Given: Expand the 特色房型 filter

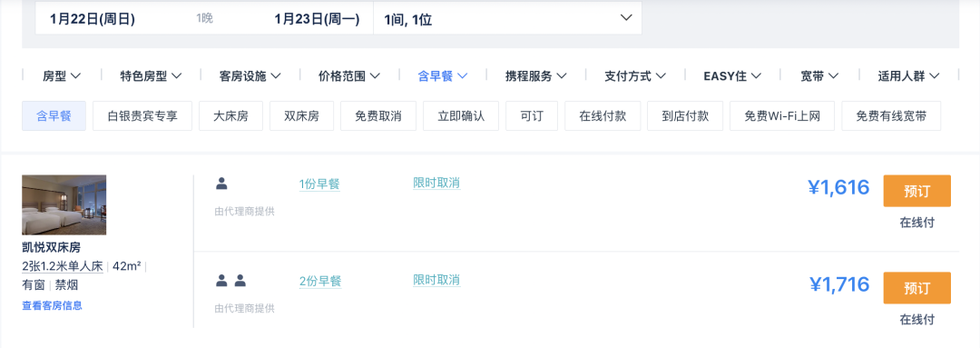Looking at the screenshot, I should click(151, 76).
